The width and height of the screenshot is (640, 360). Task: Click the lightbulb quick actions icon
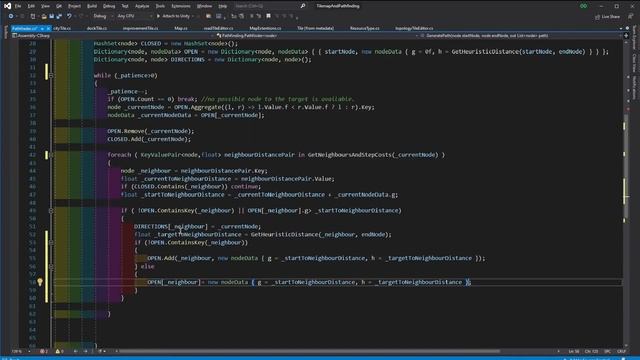tap(40, 282)
